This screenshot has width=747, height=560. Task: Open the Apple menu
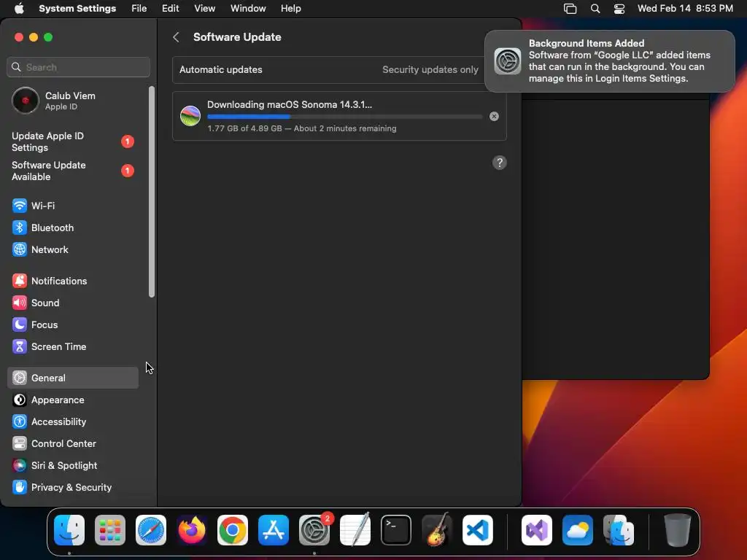(19, 9)
